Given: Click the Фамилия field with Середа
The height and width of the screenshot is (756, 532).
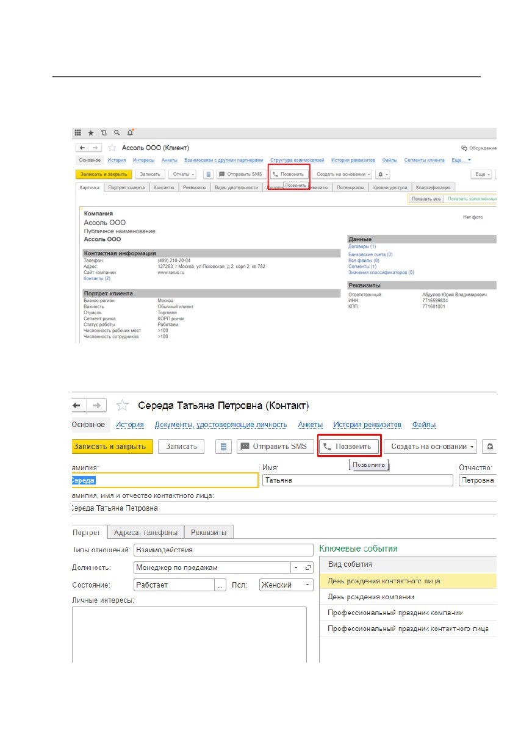Looking at the screenshot, I should pos(165,480).
